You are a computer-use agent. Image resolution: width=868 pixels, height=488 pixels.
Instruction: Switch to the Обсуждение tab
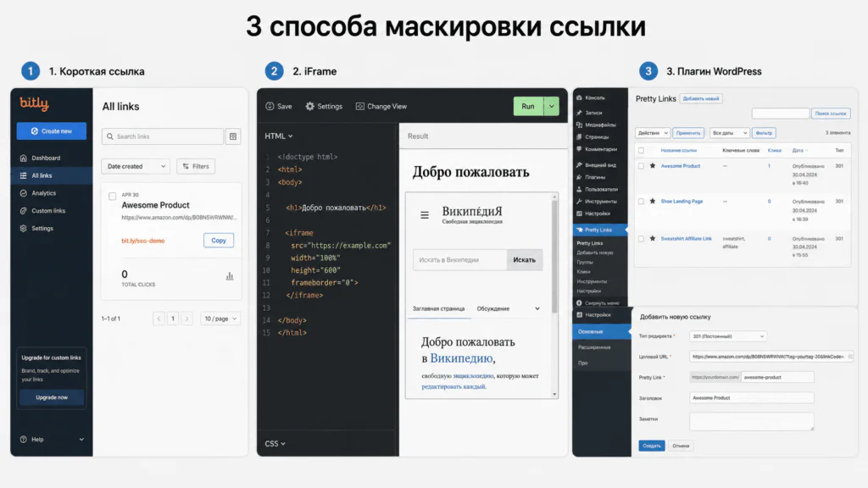click(492, 308)
